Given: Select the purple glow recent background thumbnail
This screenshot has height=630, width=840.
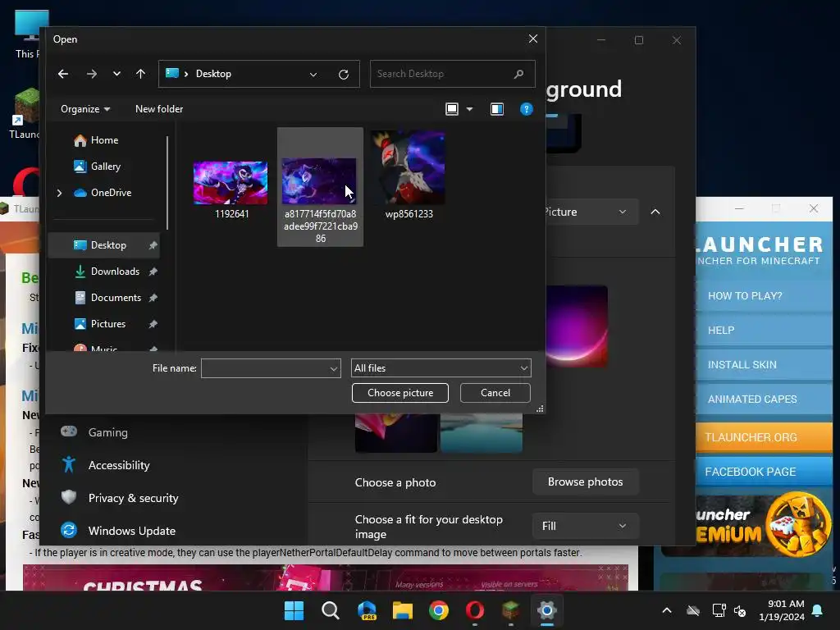Looking at the screenshot, I should coord(577,326).
